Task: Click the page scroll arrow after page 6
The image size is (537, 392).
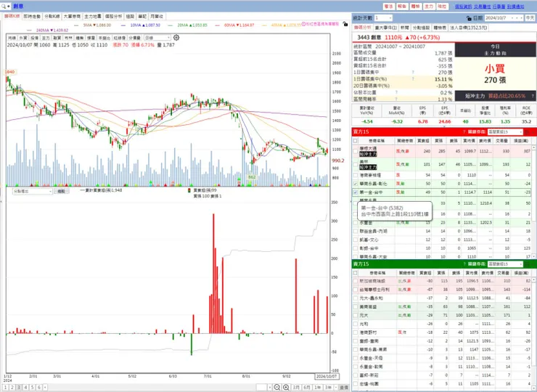Action: coord(45,387)
